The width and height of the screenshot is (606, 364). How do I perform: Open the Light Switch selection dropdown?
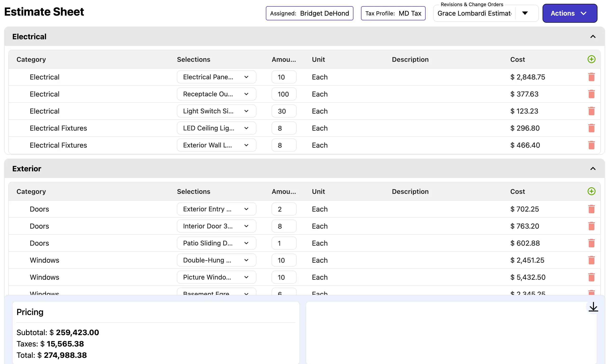(x=216, y=111)
